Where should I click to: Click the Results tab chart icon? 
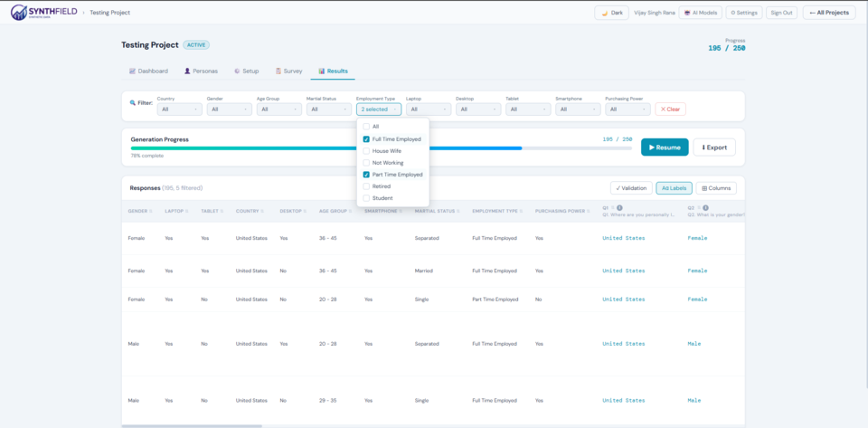point(322,71)
